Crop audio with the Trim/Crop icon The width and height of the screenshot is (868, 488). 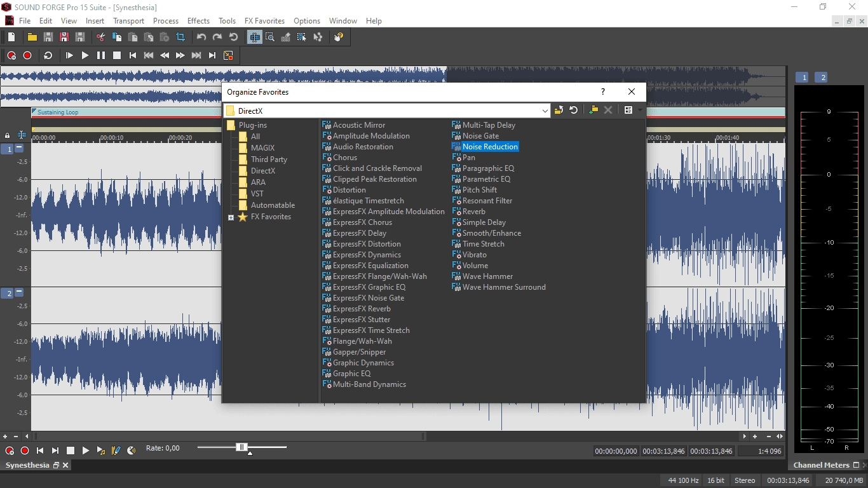(180, 37)
